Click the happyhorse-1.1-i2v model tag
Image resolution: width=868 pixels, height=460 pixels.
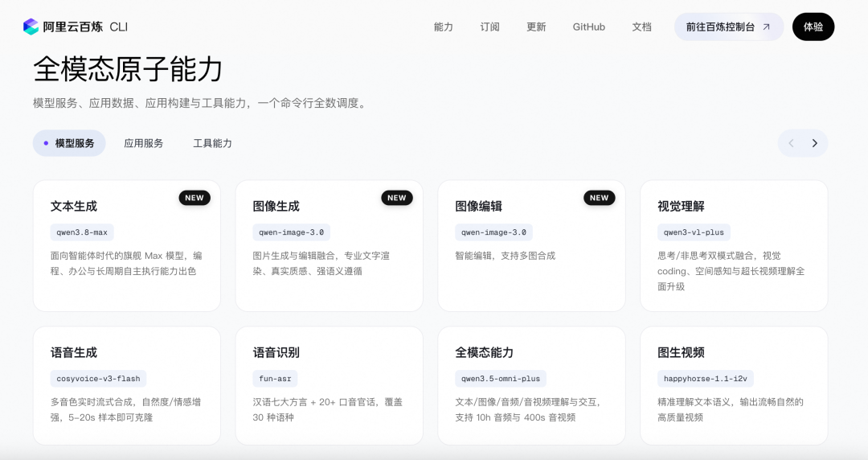click(x=706, y=379)
